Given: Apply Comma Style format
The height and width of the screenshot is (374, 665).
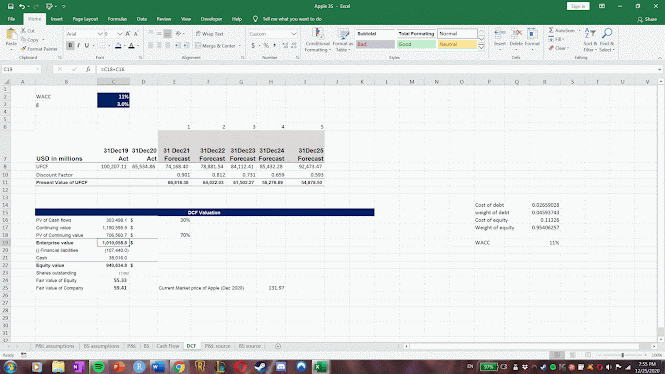Looking at the screenshot, I should click(x=274, y=45).
